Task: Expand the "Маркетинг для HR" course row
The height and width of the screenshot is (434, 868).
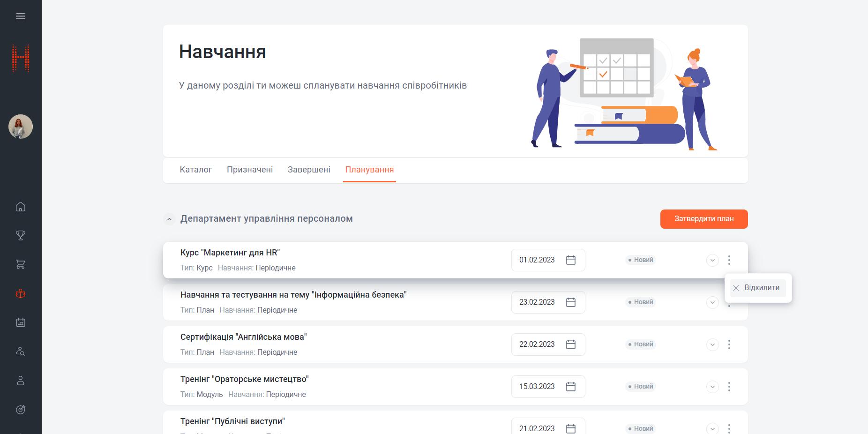Action: tap(712, 260)
